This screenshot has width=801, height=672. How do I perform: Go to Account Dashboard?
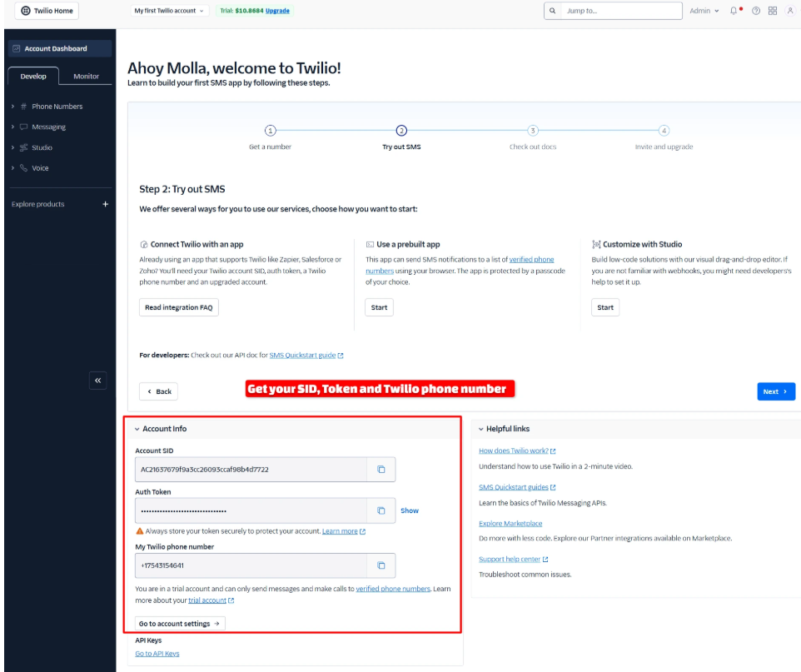pyautogui.click(x=60, y=48)
